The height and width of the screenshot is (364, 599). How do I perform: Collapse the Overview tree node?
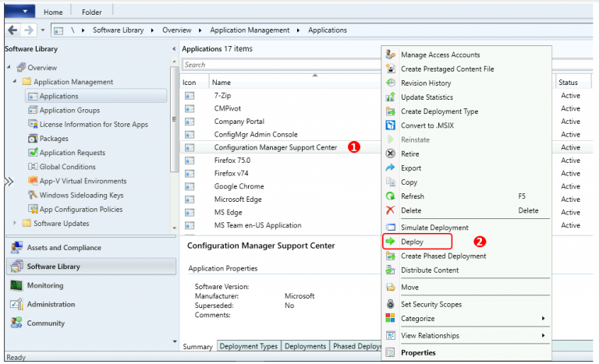tap(9, 68)
